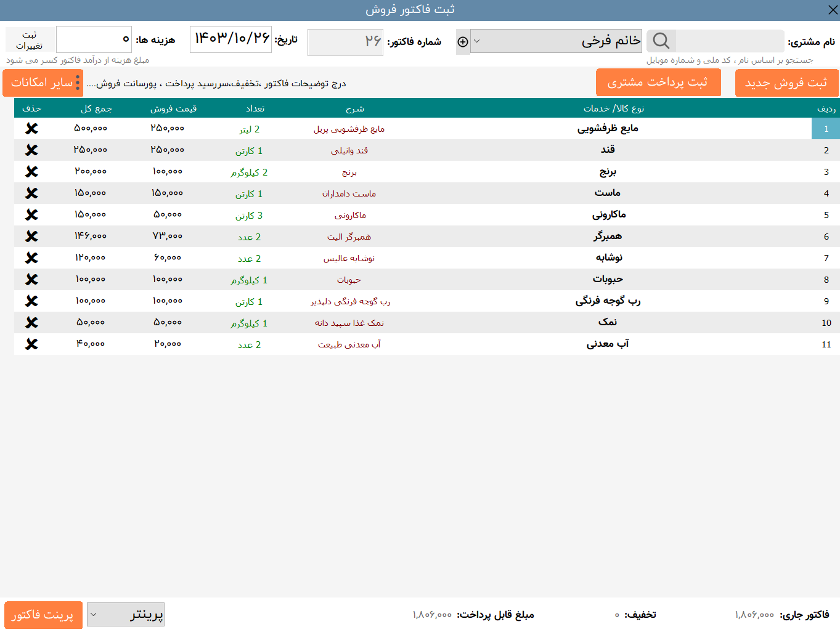Select the رب گوجه فرنگی item name
The image size is (840, 632).
click(x=608, y=301)
